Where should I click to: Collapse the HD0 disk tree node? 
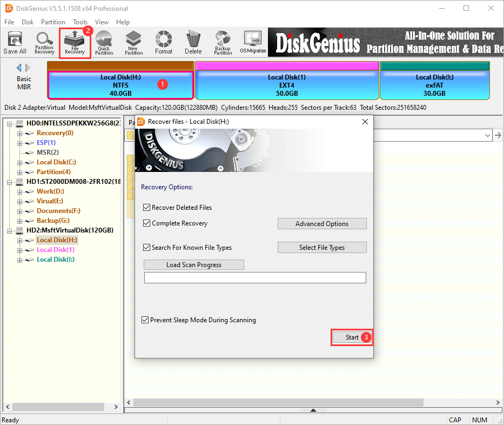pyautogui.click(x=9, y=123)
